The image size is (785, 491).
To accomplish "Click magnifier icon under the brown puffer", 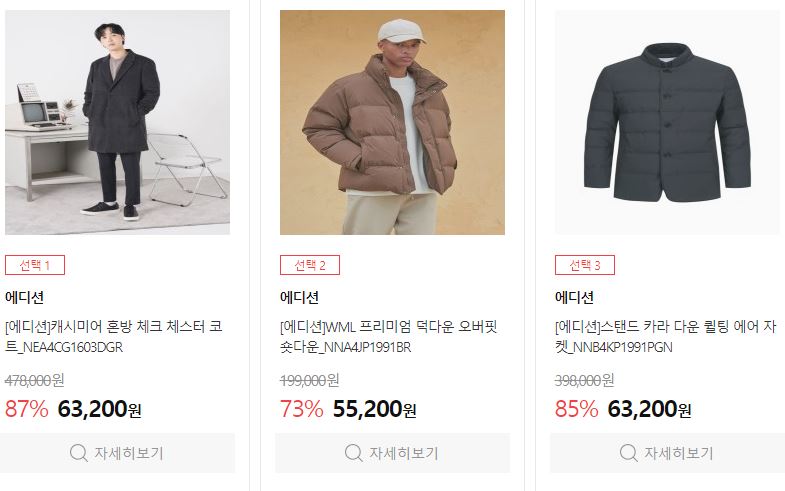I will [353, 453].
